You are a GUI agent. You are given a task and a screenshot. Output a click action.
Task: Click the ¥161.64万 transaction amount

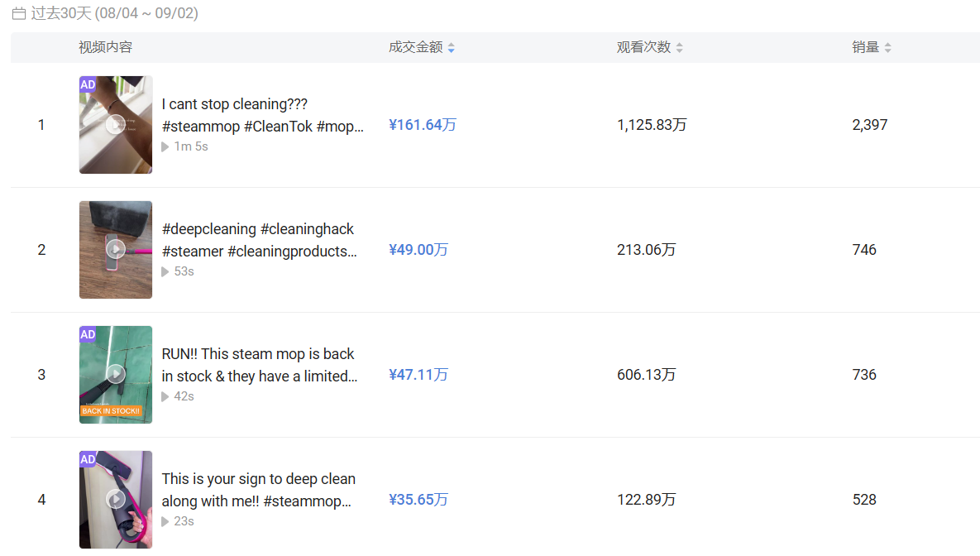422,125
